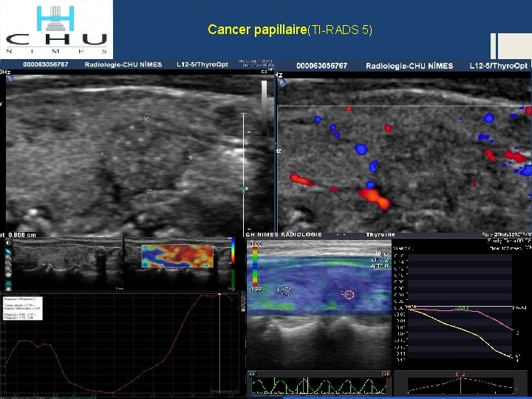Click the 'Cancer papillaire' title text
The image size is (532, 399).
click(x=257, y=30)
